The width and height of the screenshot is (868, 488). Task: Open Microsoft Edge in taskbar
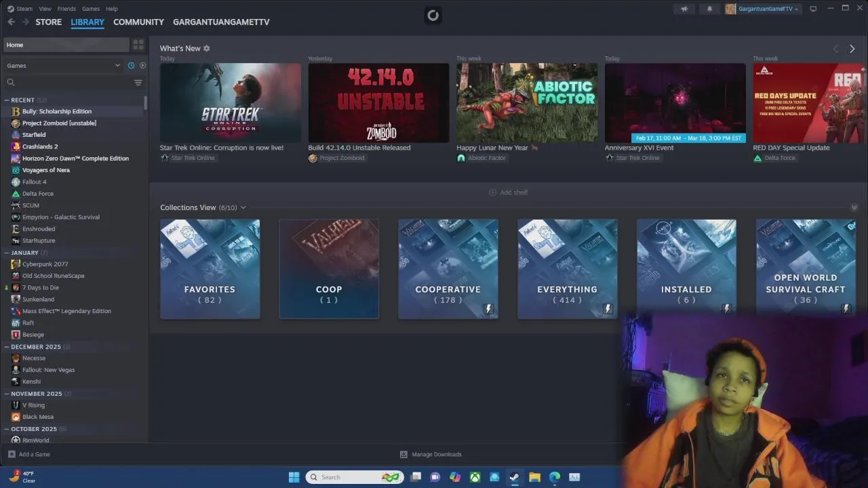(555, 477)
